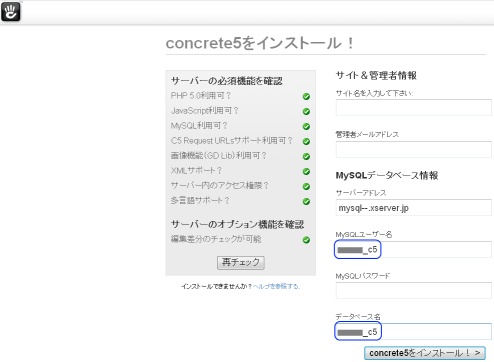Viewport: 494px width, 362px height.
Task: Click the PHP 5.0利用可？ text
Action: (x=201, y=96)
